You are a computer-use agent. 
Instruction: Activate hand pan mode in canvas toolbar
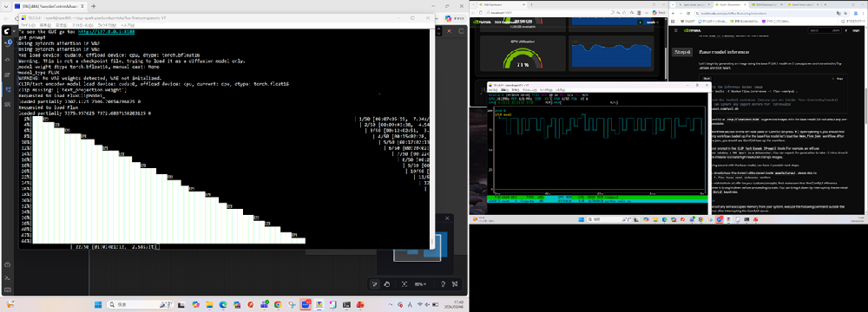(387, 283)
